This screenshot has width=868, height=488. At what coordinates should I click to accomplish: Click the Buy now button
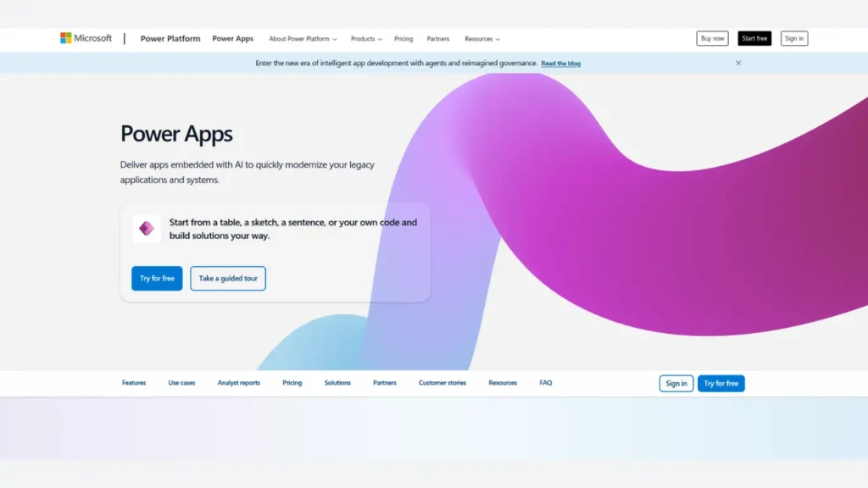(712, 38)
